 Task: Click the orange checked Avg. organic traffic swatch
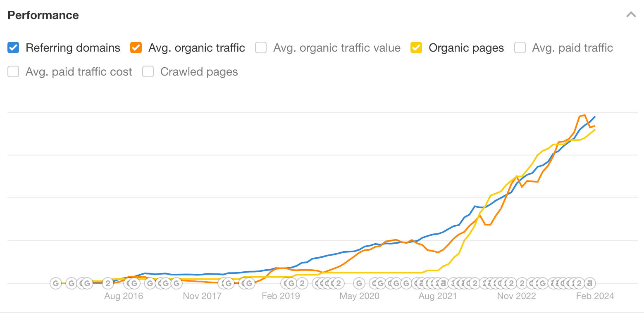click(136, 47)
